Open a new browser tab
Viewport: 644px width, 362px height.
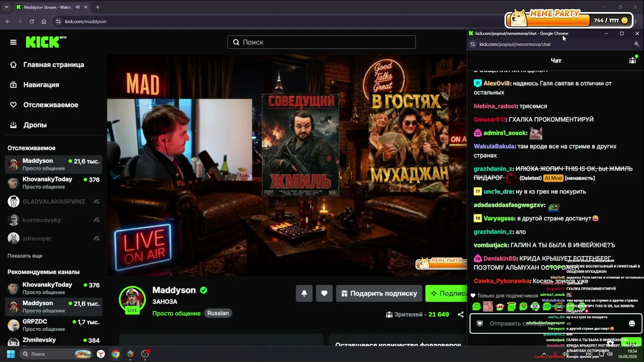[x=98, y=7]
